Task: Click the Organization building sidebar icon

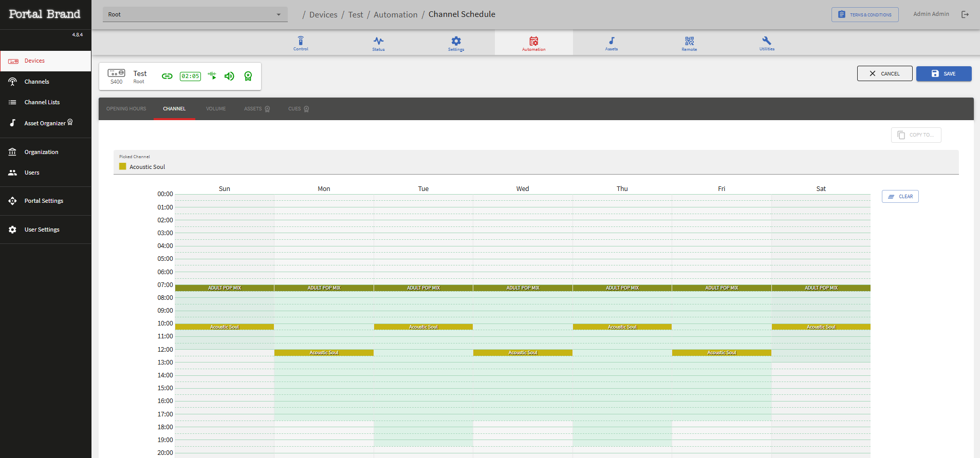Action: 13,152
